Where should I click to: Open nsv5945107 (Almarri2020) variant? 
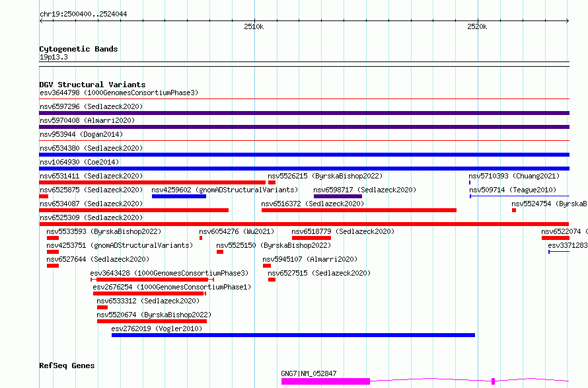pyautogui.click(x=310, y=259)
